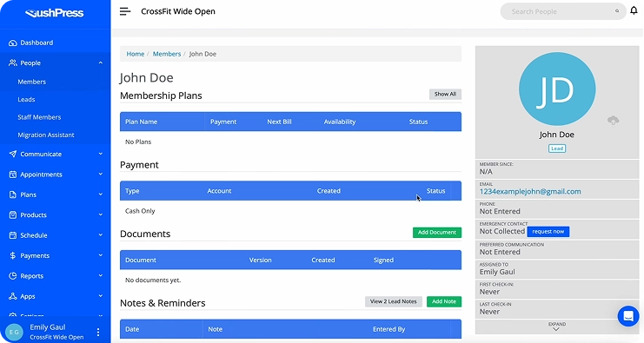Open the Members breadcrumb link
The width and height of the screenshot is (644, 343).
click(x=167, y=54)
